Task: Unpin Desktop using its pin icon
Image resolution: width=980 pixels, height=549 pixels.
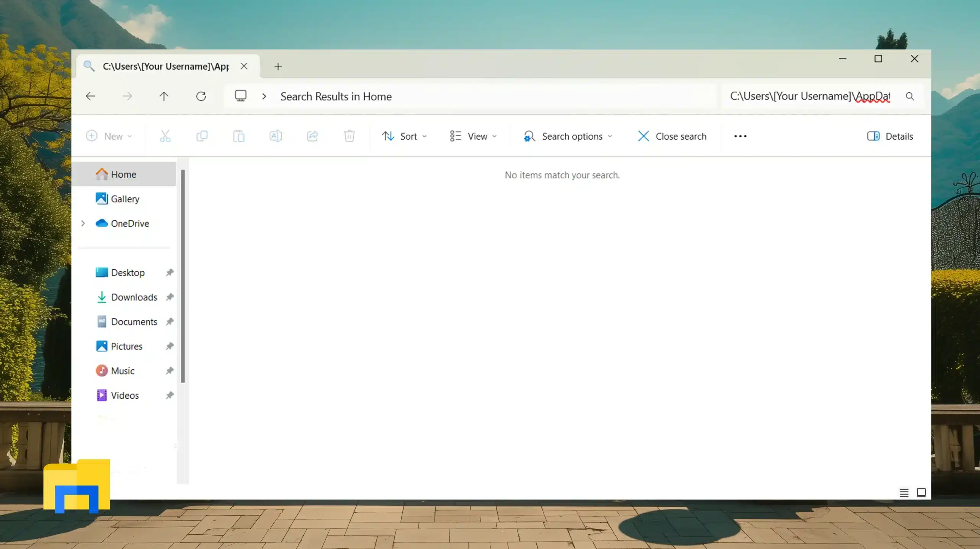Action: click(170, 272)
